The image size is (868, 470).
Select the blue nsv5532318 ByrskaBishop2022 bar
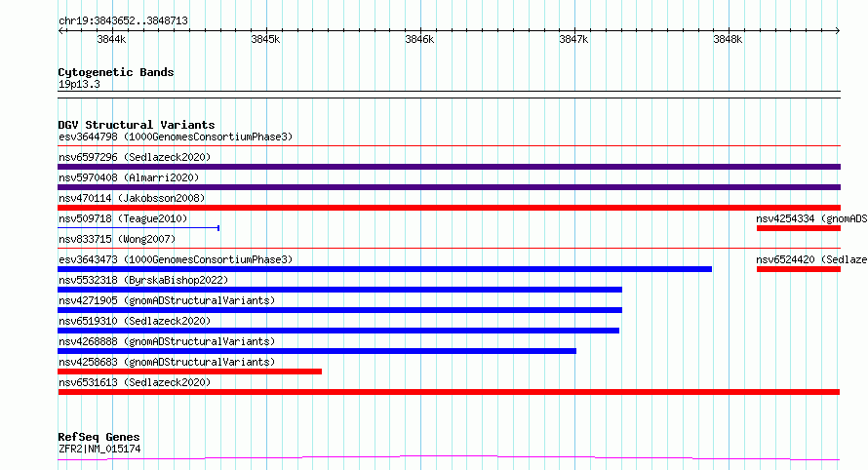pyautogui.click(x=340, y=290)
